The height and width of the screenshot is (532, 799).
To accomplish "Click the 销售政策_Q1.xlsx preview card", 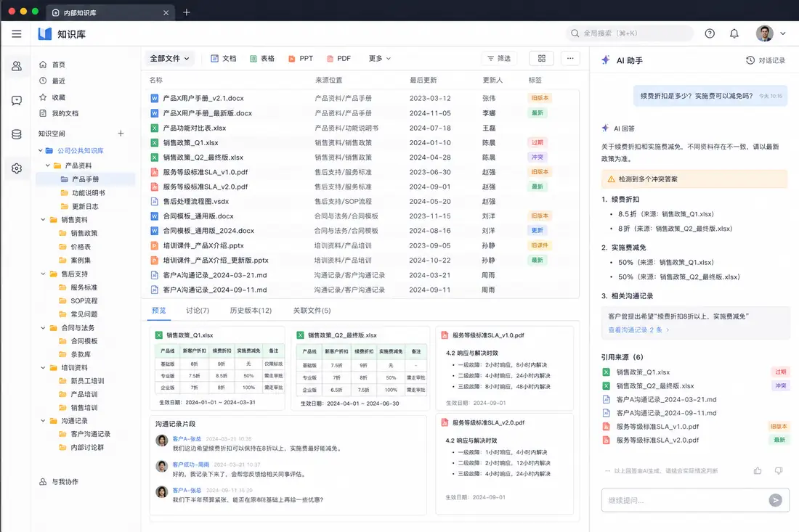I will click(x=218, y=368).
